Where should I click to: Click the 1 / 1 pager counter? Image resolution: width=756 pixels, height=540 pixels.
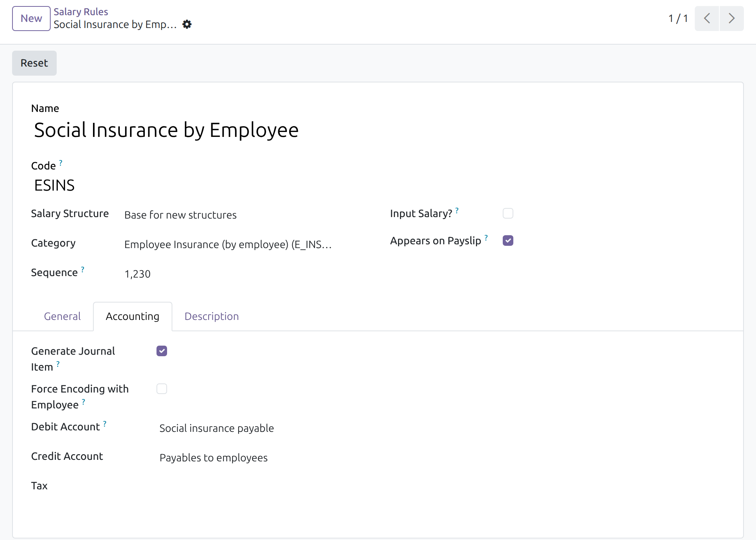[678, 19]
